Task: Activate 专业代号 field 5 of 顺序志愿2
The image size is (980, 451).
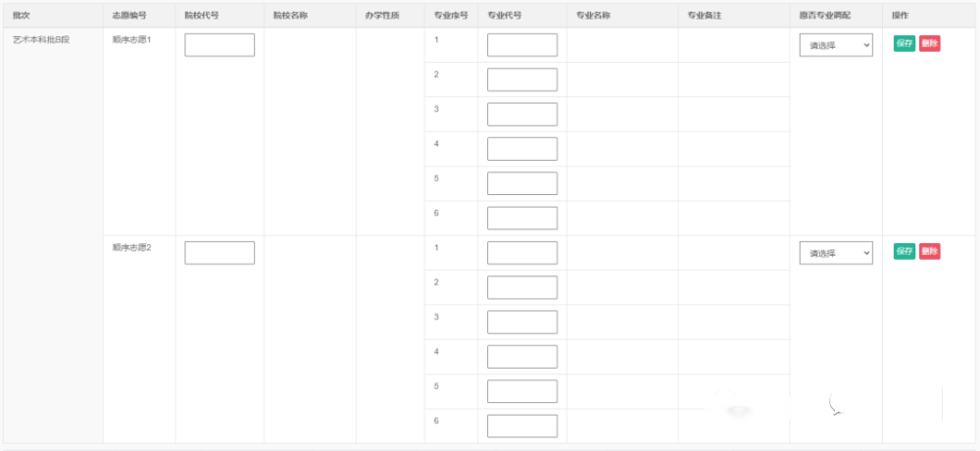Action: [x=522, y=391]
